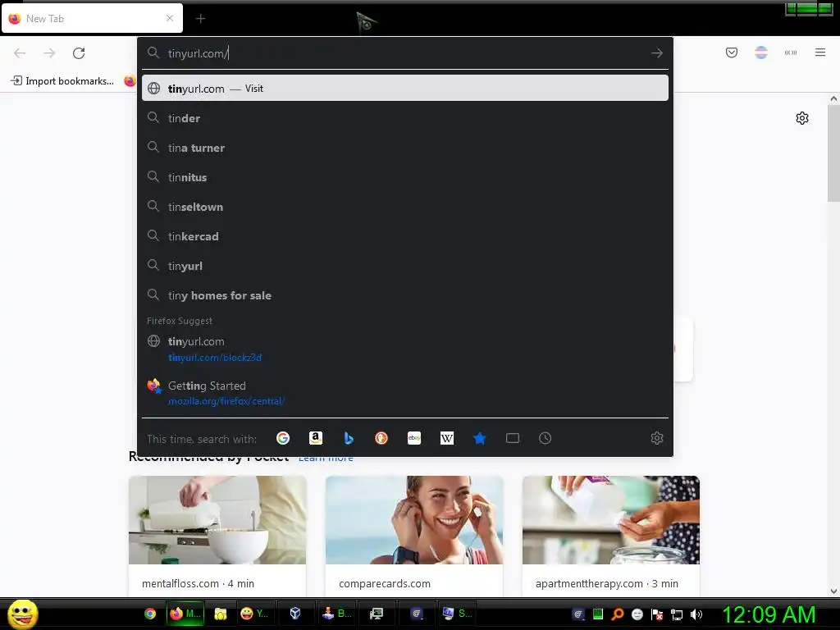840x630 pixels.
Task: Go forward one page
Action: click(x=49, y=53)
